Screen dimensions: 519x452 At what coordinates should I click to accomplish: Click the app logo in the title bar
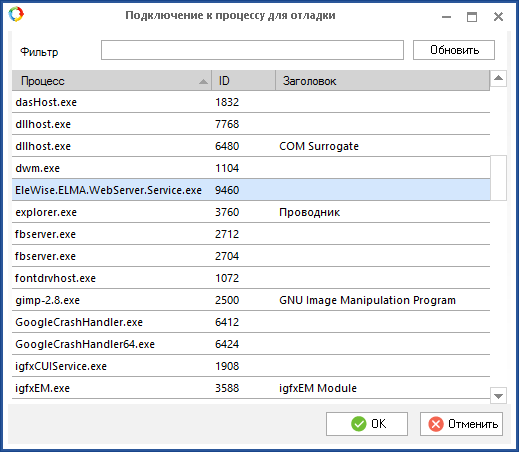[16, 15]
